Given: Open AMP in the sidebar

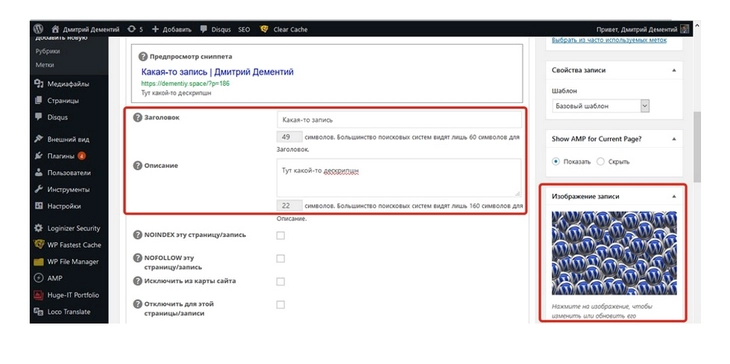Looking at the screenshot, I should tap(48, 278).
